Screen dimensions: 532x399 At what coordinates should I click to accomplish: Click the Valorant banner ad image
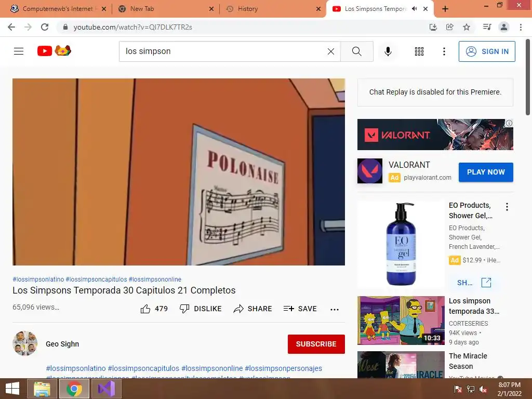pyautogui.click(x=435, y=135)
